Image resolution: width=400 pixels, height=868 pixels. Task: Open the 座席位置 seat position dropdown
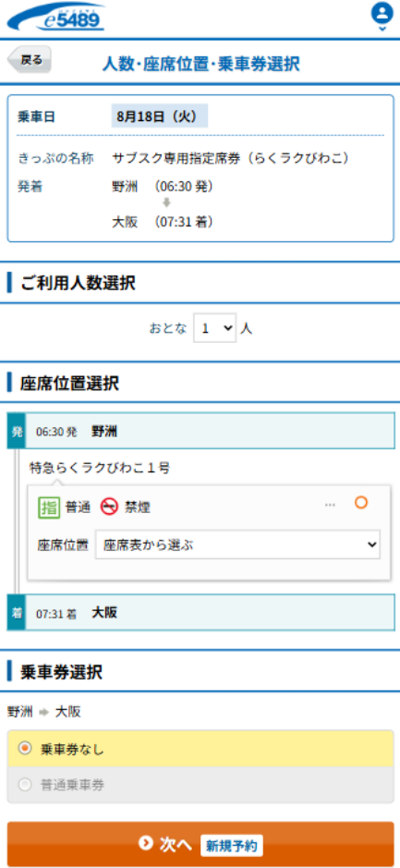pyautogui.click(x=238, y=544)
